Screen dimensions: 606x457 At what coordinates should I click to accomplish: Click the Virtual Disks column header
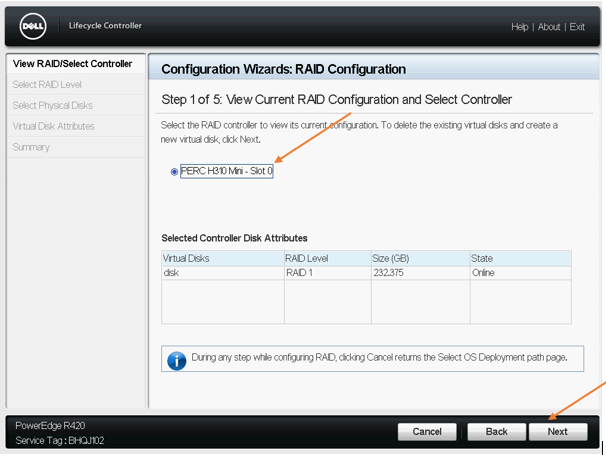223,258
